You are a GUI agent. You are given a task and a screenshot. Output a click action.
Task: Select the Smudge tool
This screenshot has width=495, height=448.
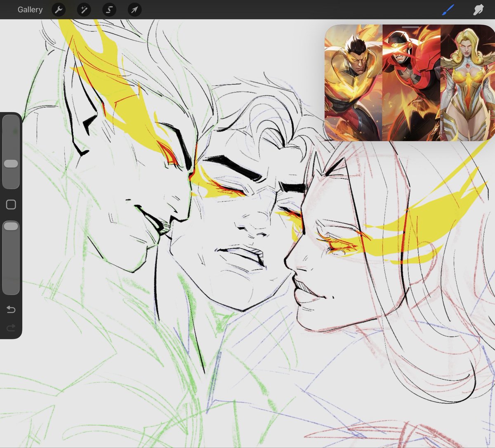478,9
